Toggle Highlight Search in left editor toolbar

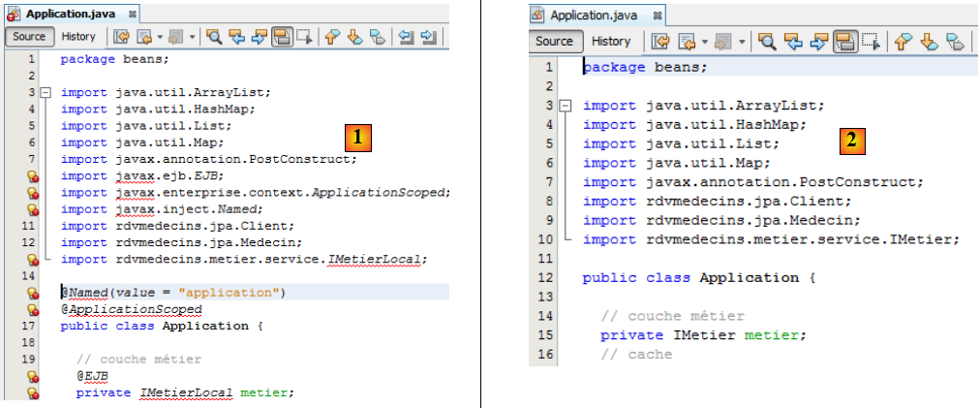[x=283, y=37]
